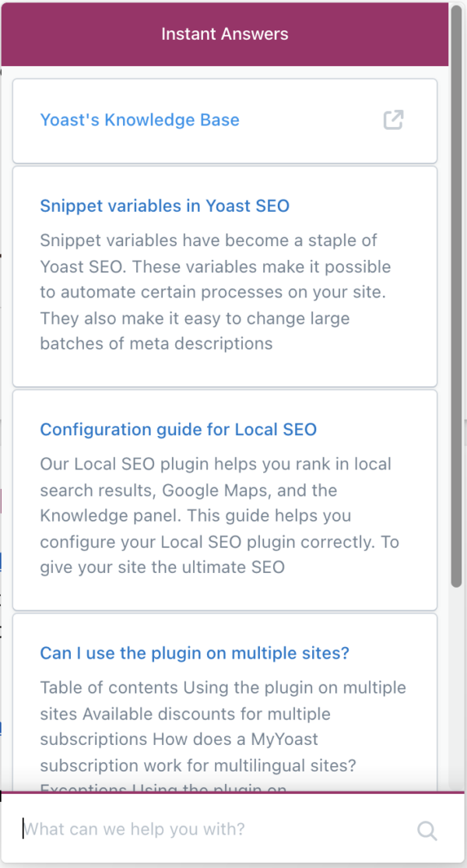Open the Snippet variables in Yoast SEO article

164,206
